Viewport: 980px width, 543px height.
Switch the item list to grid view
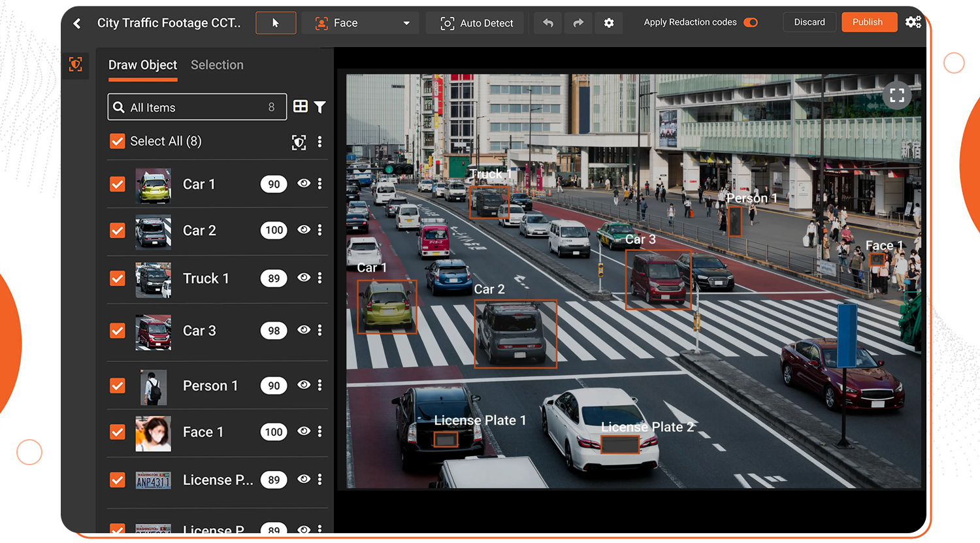click(x=301, y=107)
